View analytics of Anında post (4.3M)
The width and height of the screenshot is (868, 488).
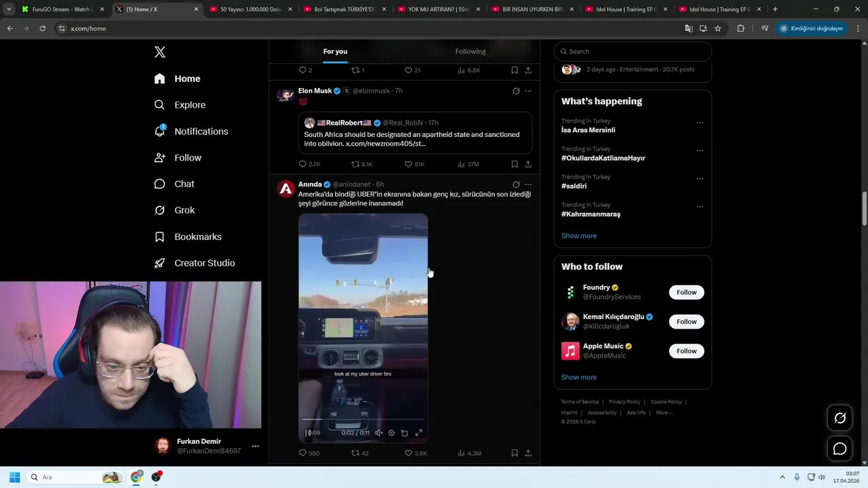[469, 453]
